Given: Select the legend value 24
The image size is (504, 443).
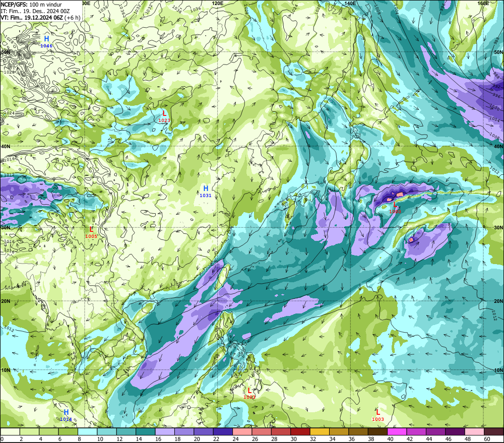Looking at the screenshot, I should click(x=235, y=439).
